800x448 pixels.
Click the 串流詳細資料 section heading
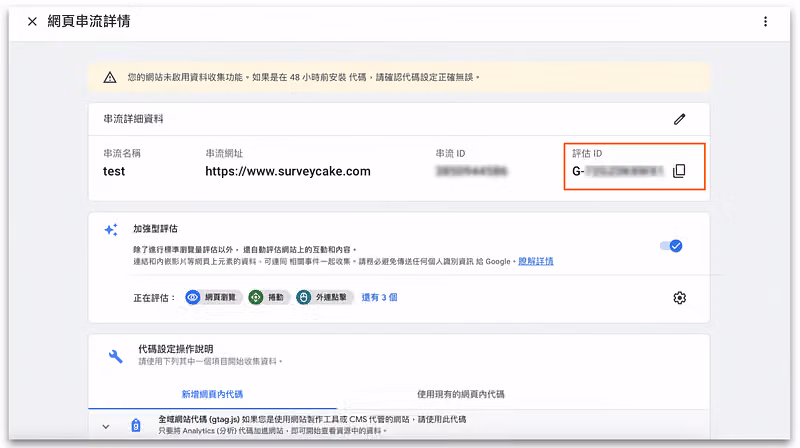tap(133, 119)
